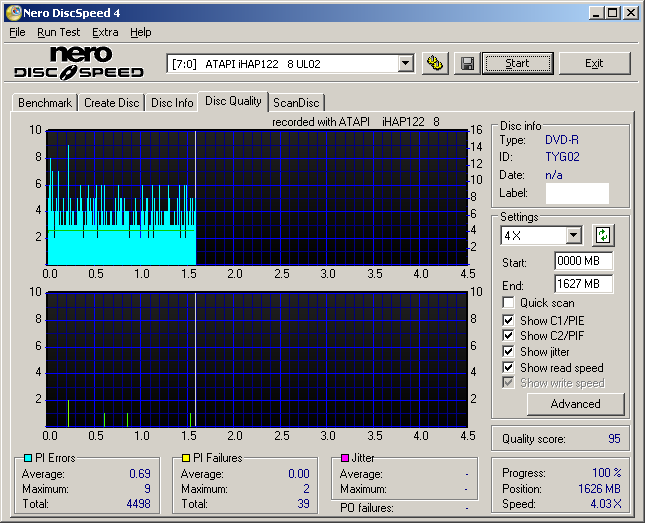This screenshot has height=523, width=645.
Task: Disable the Show read speed checkbox
Action: tap(509, 368)
